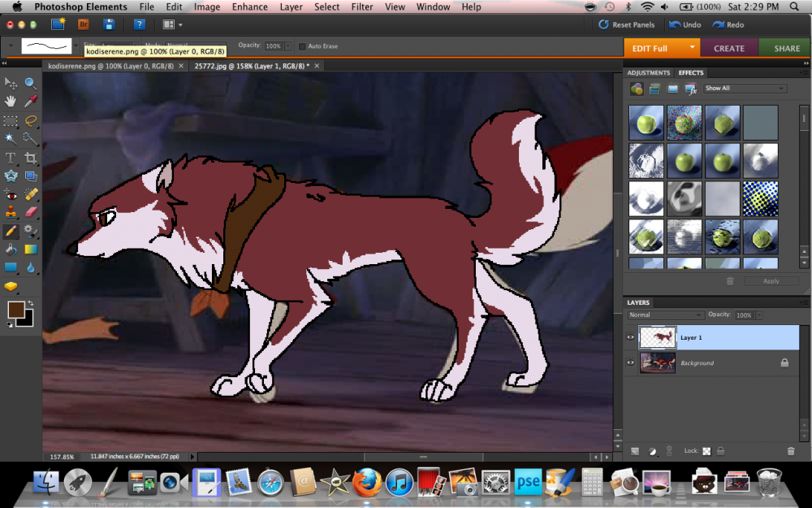Select the Straighten tool
This screenshot has width=812, height=508.
(31, 176)
